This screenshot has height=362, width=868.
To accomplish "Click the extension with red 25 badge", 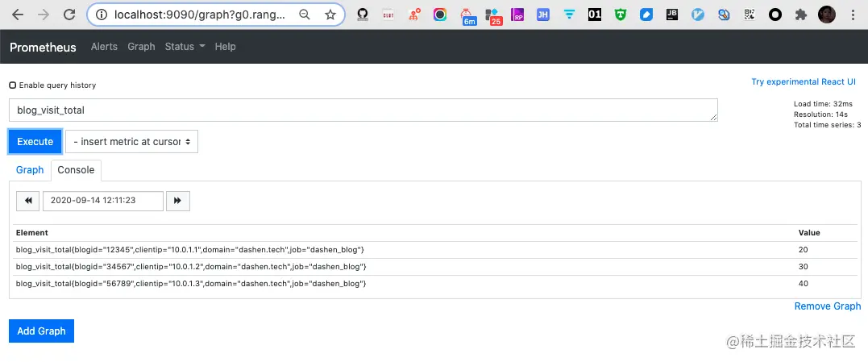I will click(x=493, y=17).
